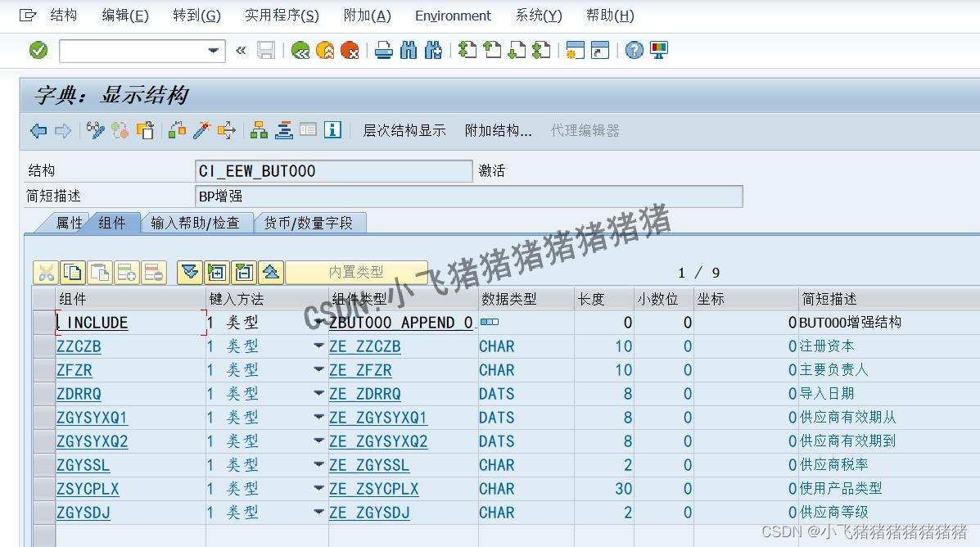Viewport: 980px width, 547px height.
Task: Click the Collapse Include icon with minus
Action: pos(244,273)
